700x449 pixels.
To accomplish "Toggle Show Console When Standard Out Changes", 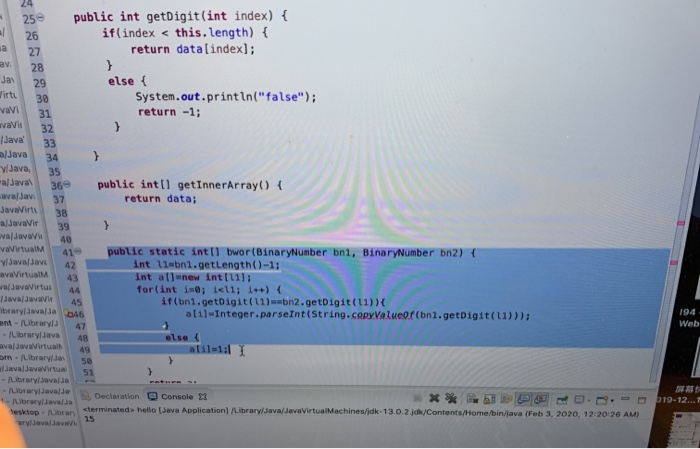I will 523,399.
